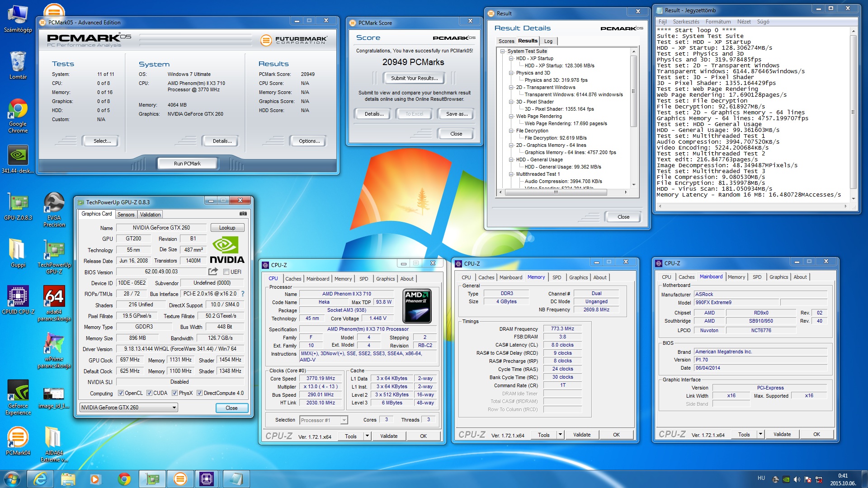
Task: Open the GPU selection dropdown in GPU-Z
Action: [128, 408]
